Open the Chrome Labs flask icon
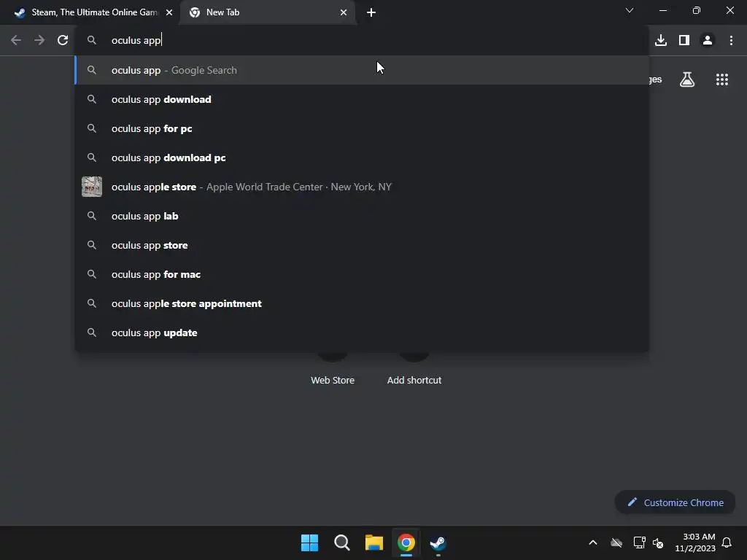This screenshot has height=560, width=747. click(687, 79)
